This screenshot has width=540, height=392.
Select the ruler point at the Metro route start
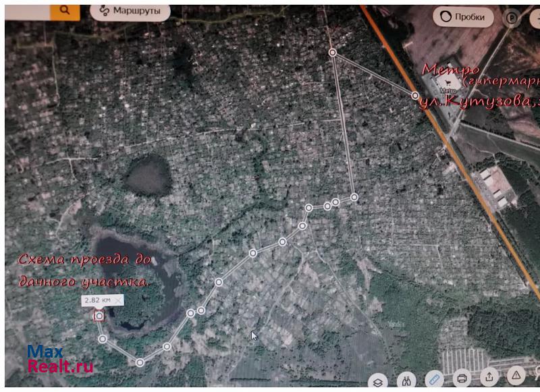[x=415, y=96]
